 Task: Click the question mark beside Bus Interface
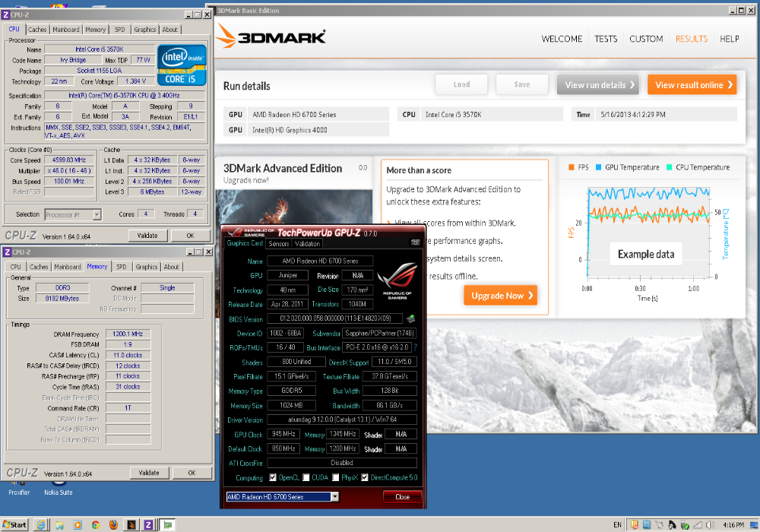click(x=416, y=347)
